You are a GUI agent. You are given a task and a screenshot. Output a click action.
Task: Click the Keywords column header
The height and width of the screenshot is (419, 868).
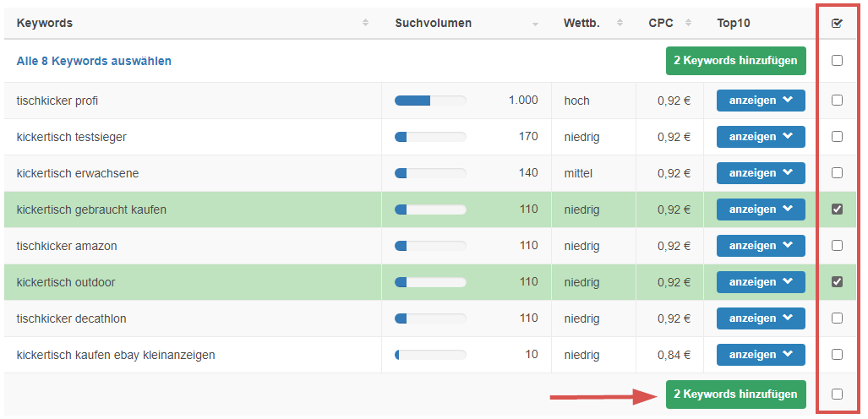(x=44, y=24)
